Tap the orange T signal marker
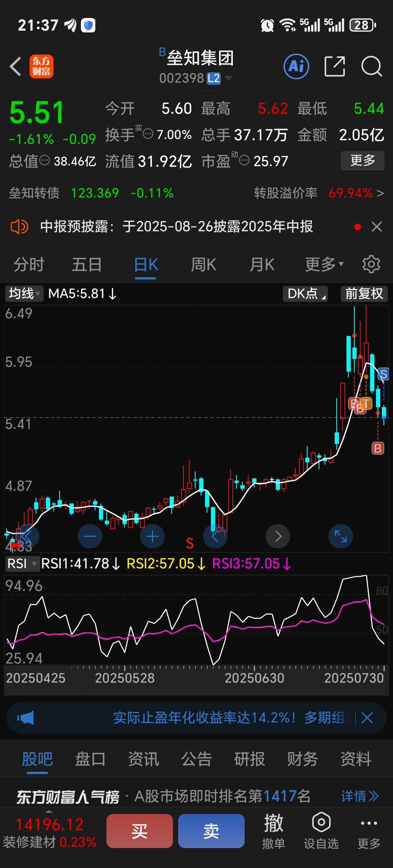This screenshot has height=868, width=393. pos(366,403)
